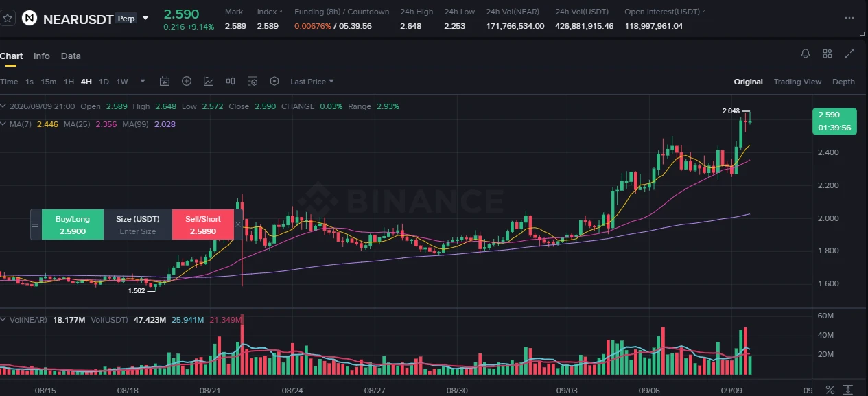Open hexagon chart settings icon
Viewport: 868px width, 396px height.
[x=274, y=82]
